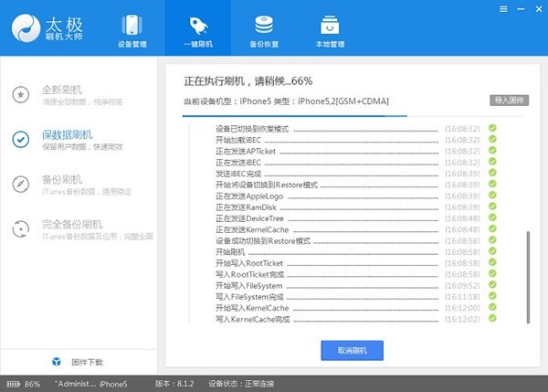Click green check beside 开始写入FileSystem
The width and height of the screenshot is (548, 392).
click(492, 285)
